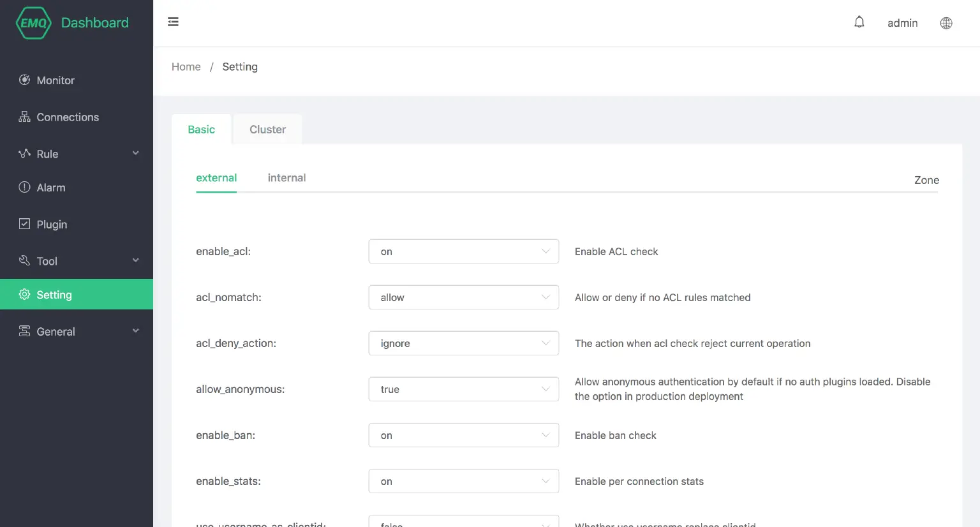This screenshot has width=980, height=527.
Task: Click the Monitor icon in sidebar
Action: pos(24,80)
